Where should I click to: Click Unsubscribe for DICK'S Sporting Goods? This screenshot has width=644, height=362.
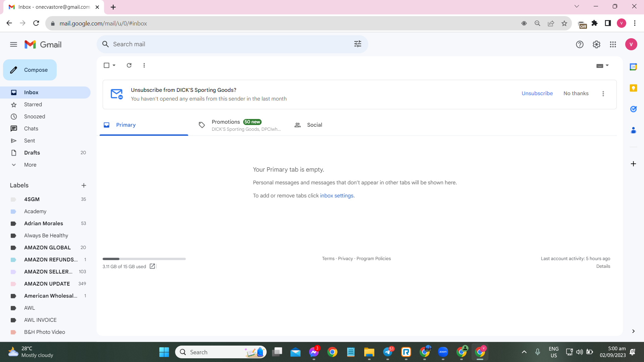[x=537, y=93]
